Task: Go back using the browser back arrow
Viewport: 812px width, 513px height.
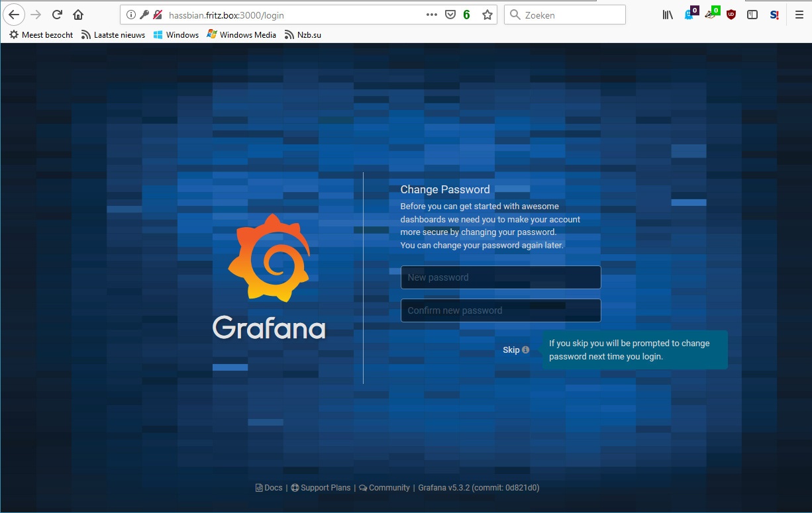Action: click(x=14, y=15)
